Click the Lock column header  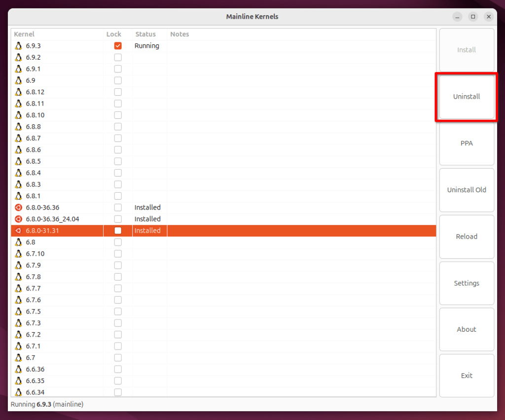(x=117, y=34)
